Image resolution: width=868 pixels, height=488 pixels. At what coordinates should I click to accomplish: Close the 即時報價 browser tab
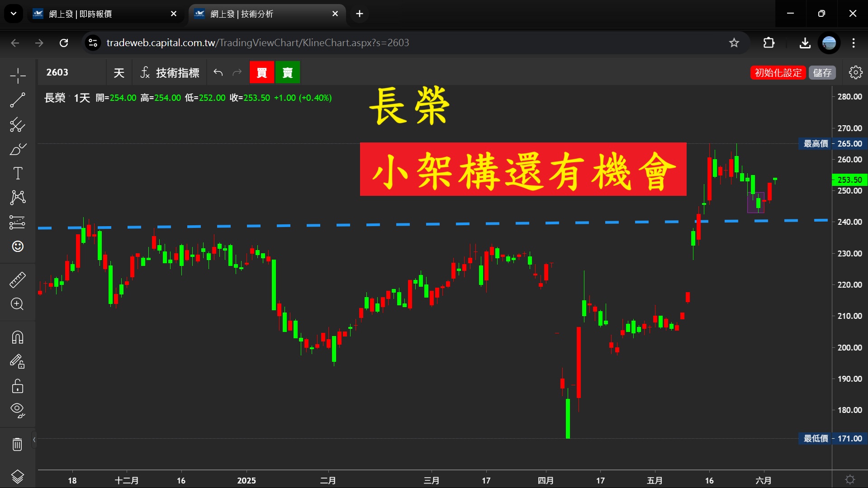click(174, 14)
